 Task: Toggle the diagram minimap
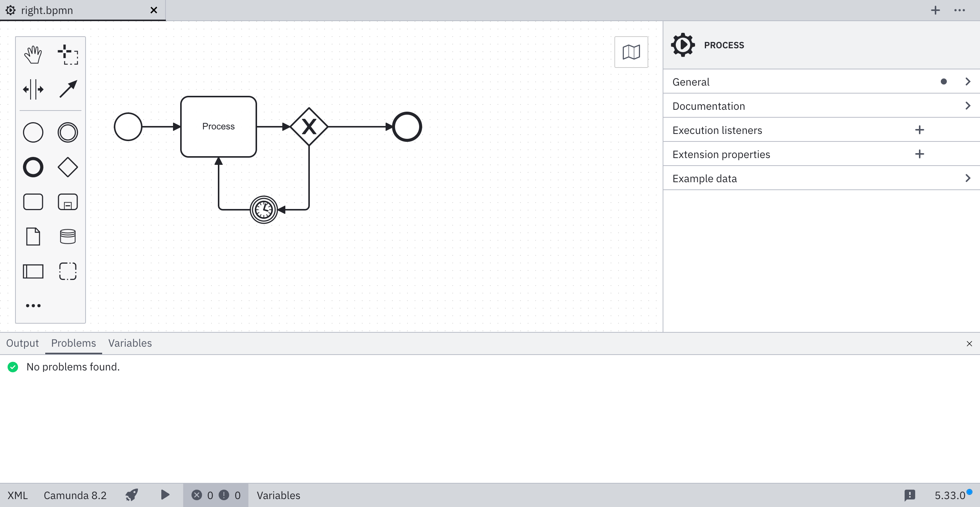coord(631,52)
